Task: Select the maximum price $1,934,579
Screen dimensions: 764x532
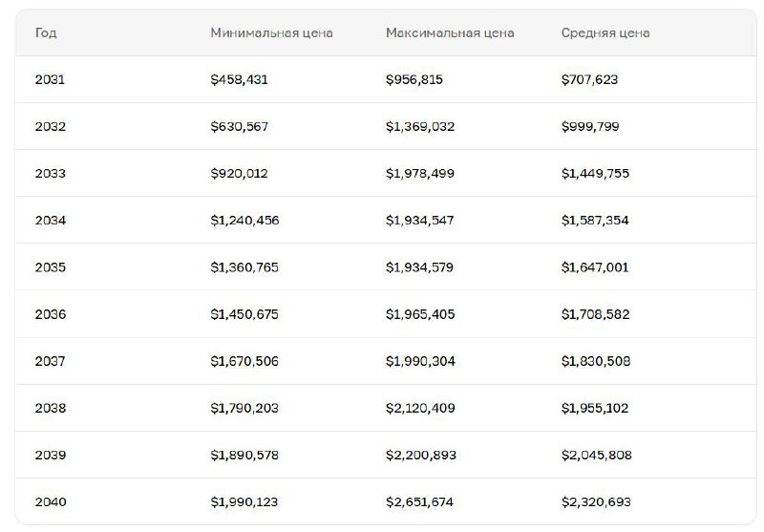Action: point(420,267)
